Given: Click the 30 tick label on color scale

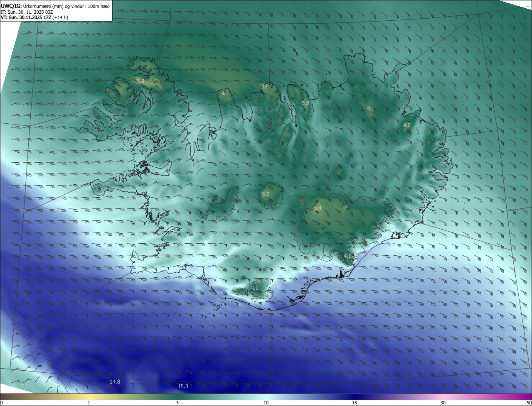Looking at the screenshot, I should pos(443,403).
